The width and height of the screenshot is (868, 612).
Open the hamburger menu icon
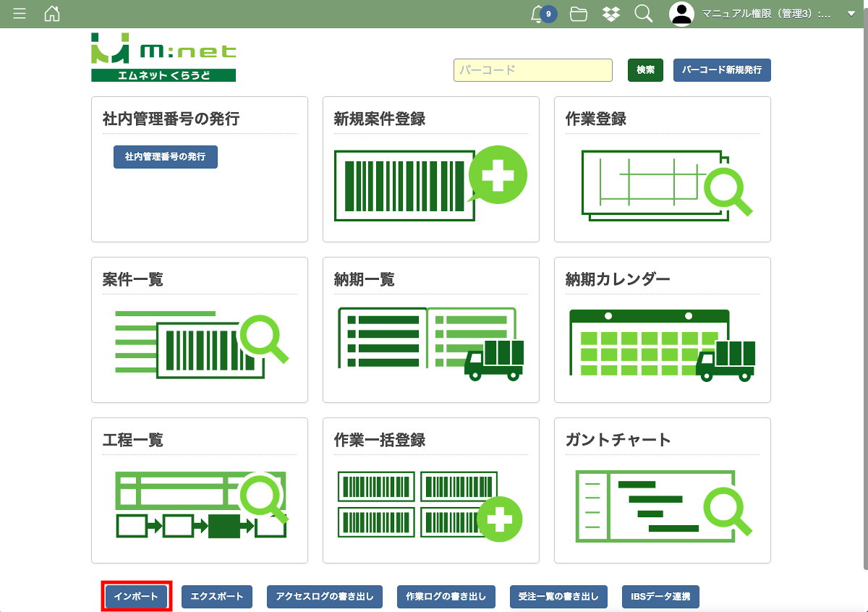click(20, 14)
